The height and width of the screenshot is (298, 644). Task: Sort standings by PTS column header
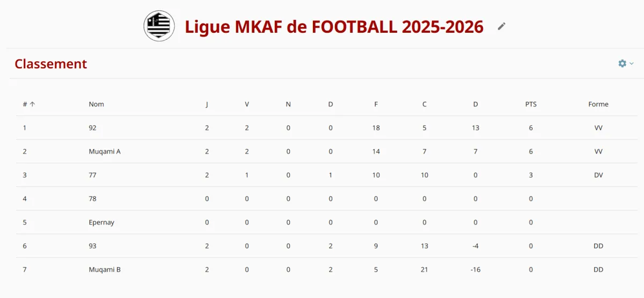point(531,104)
